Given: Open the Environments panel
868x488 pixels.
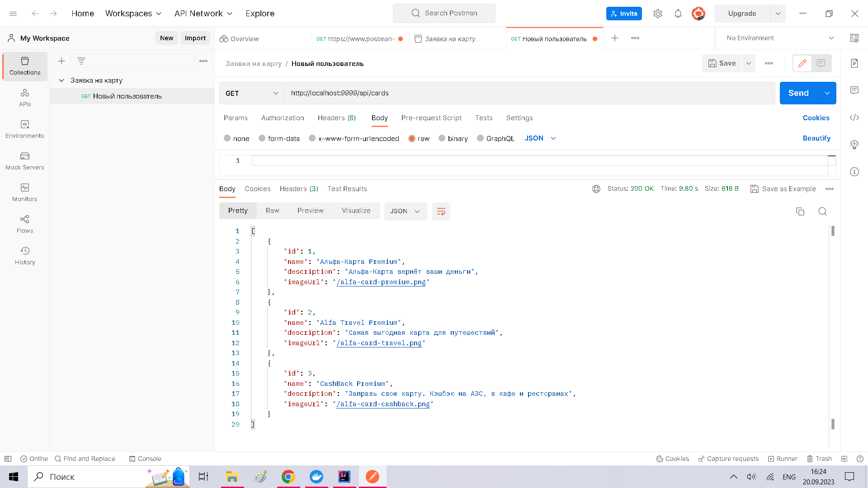Looking at the screenshot, I should (x=24, y=129).
